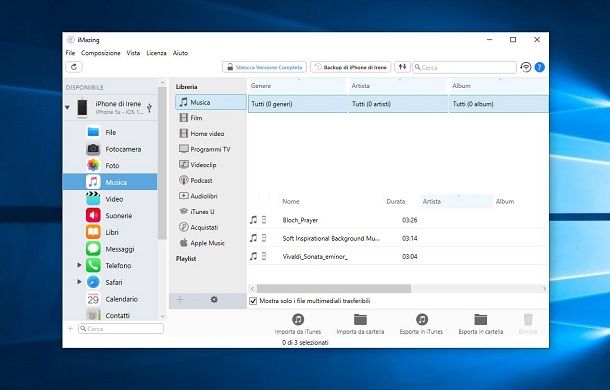Collapse the iPhone di Irene device

68,107
